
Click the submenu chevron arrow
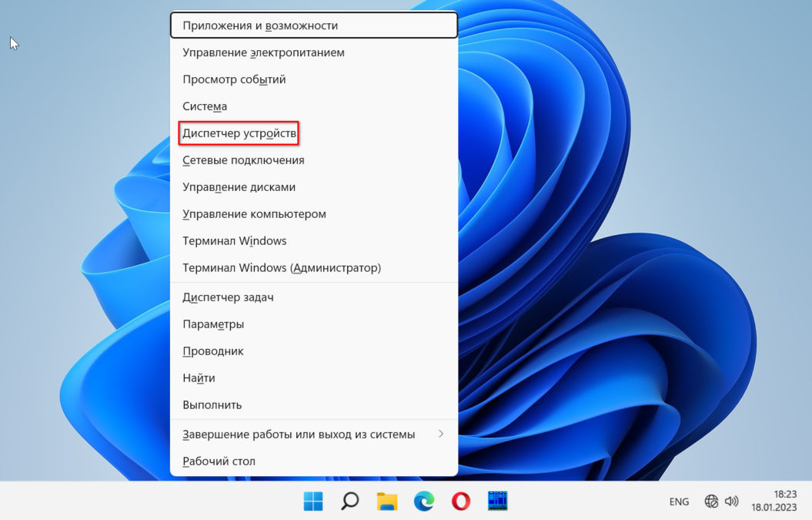pyautogui.click(x=441, y=434)
